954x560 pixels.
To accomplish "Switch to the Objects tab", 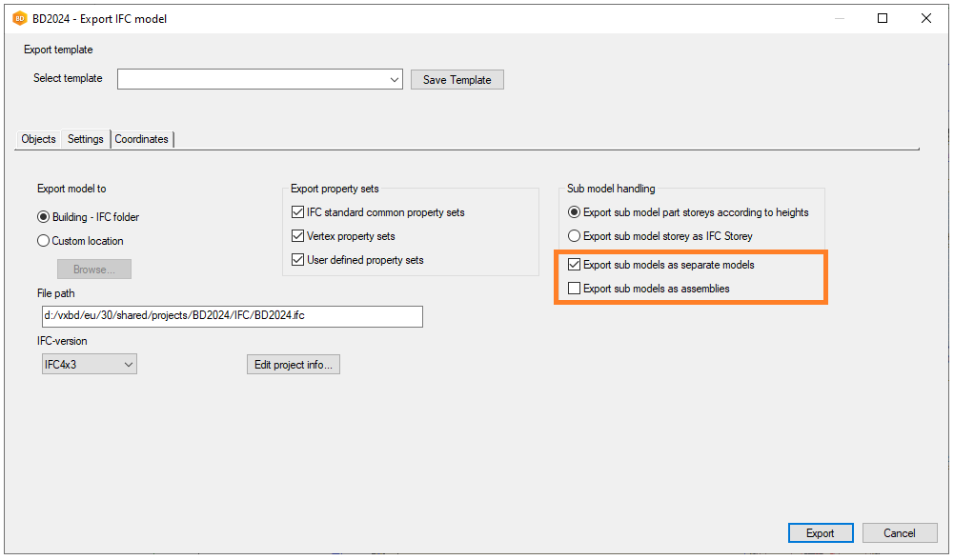I will click(38, 139).
